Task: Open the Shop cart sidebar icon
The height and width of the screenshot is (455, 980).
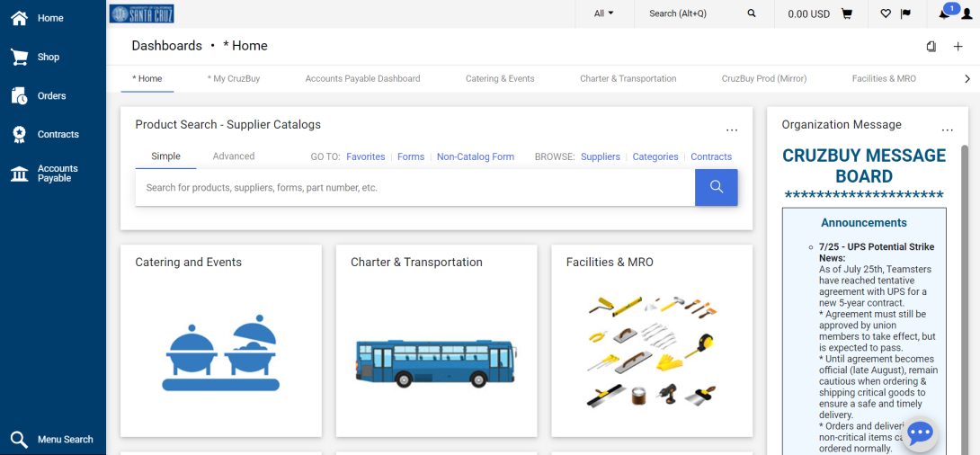Action: tap(20, 57)
